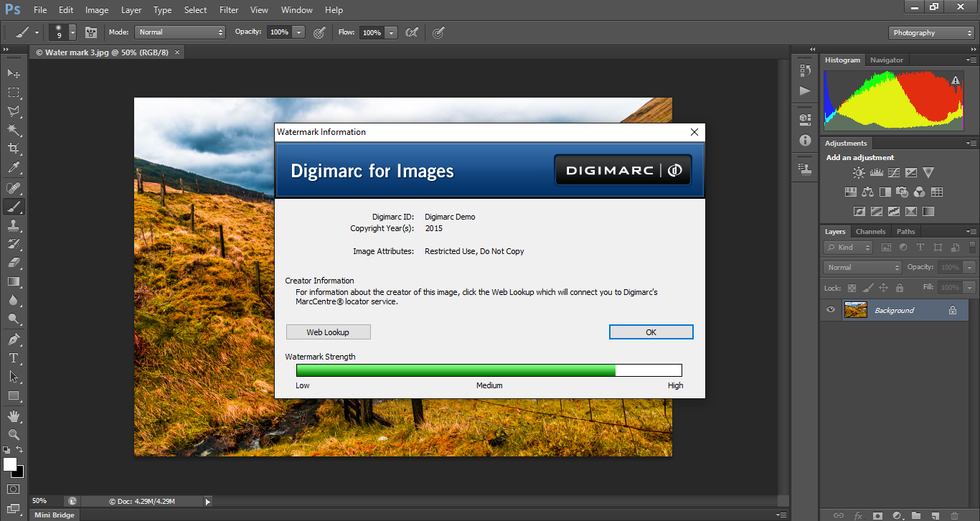This screenshot has height=521, width=980.
Task: Click histogram cached data warning icon
Action: [x=956, y=81]
